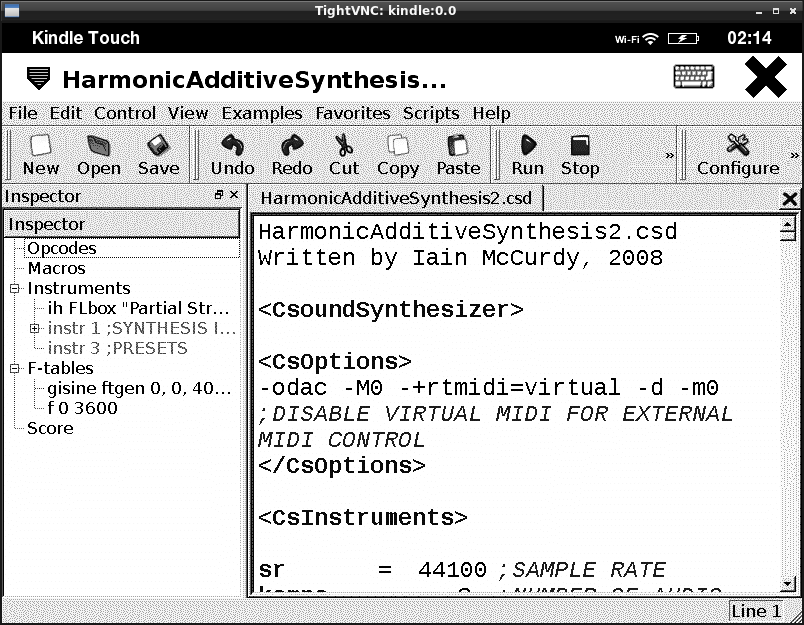Save the document with the Save icon
The height and width of the screenshot is (625, 804).
pos(158,154)
